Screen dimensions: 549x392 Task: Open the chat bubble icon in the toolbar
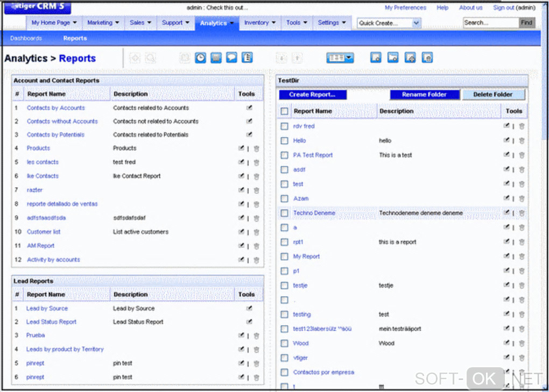tap(231, 58)
